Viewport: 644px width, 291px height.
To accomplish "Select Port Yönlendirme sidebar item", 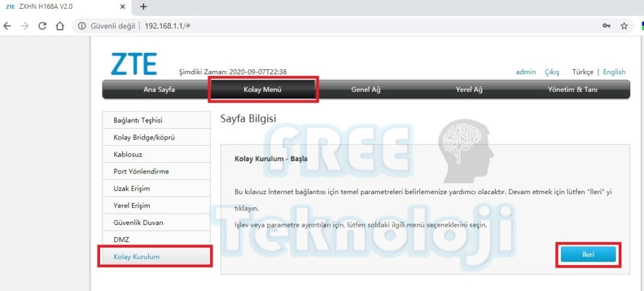I will [x=141, y=172].
